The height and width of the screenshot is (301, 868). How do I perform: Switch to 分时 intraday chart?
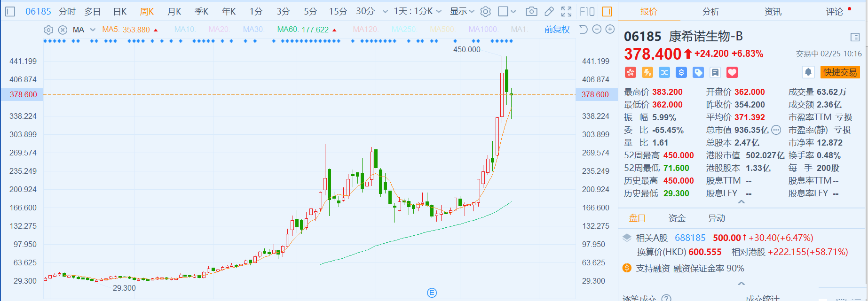67,11
